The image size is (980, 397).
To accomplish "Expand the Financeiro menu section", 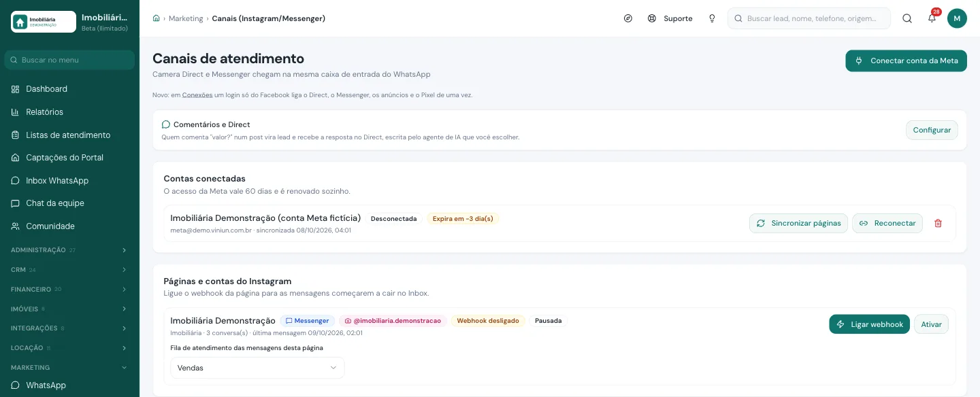I will pyautogui.click(x=69, y=290).
